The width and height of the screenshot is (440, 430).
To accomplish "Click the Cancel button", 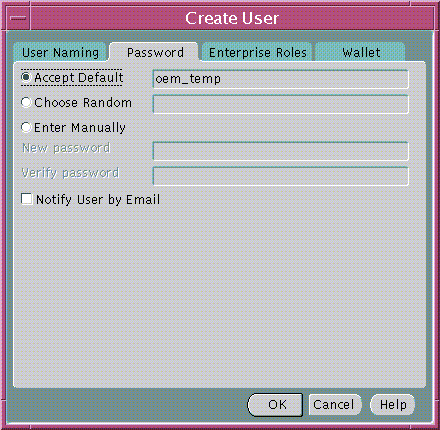I will [334, 405].
